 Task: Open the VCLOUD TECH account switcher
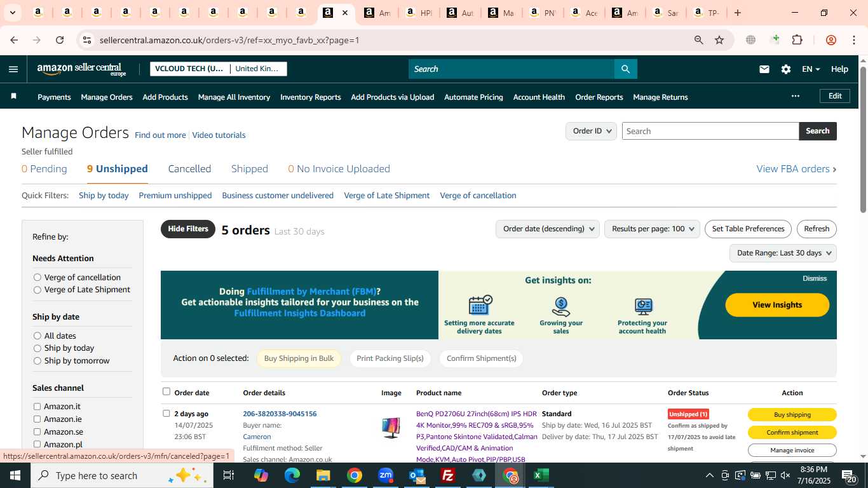point(219,69)
